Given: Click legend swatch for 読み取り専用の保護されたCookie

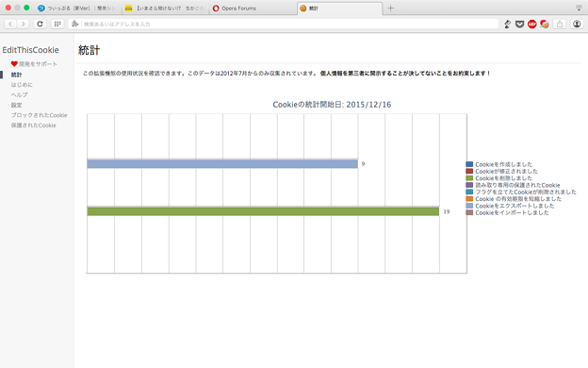Looking at the screenshot, I should point(469,185).
